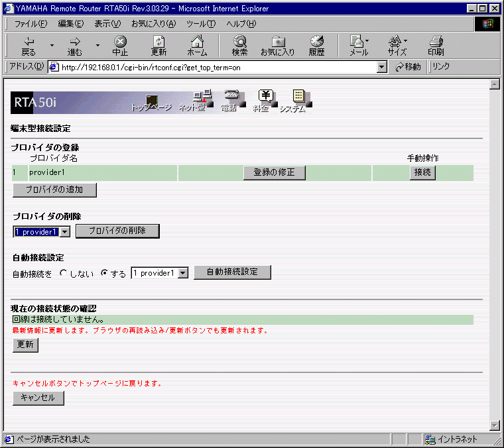Viewport: 504px width, 448px height.
Task: Click プロバイダの追加 button
Action: pyautogui.click(x=54, y=190)
